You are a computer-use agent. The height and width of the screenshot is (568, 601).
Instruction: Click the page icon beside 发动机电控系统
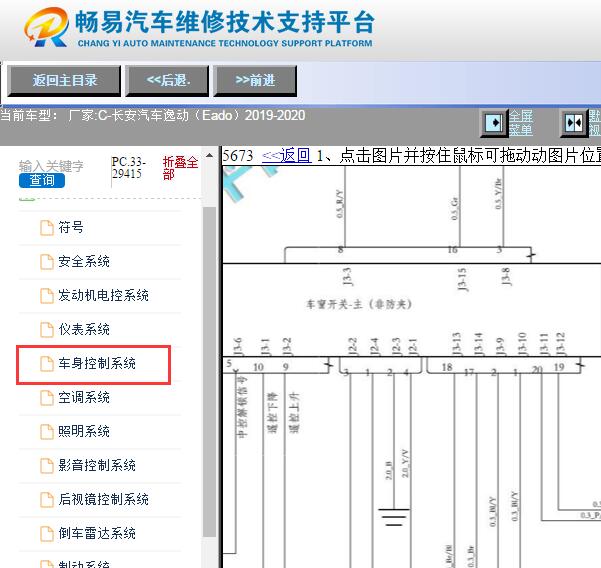(x=47, y=296)
